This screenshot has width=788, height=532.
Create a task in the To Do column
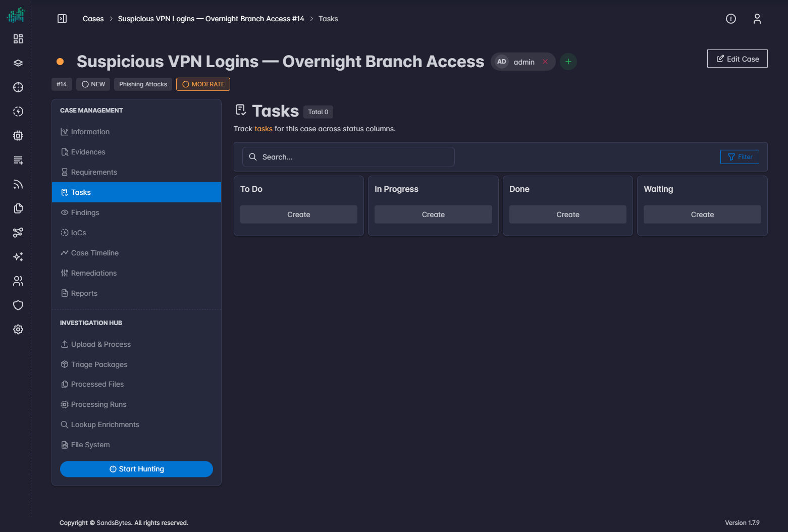pyautogui.click(x=299, y=215)
